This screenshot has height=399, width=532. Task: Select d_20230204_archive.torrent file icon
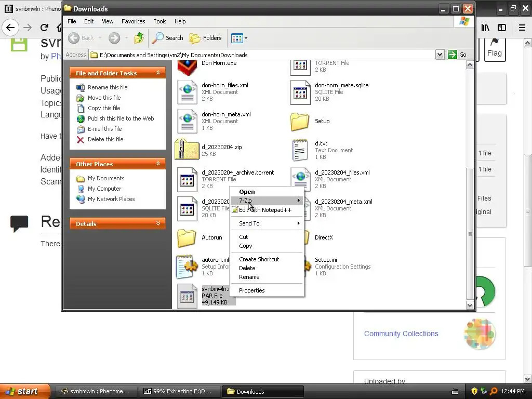click(187, 179)
